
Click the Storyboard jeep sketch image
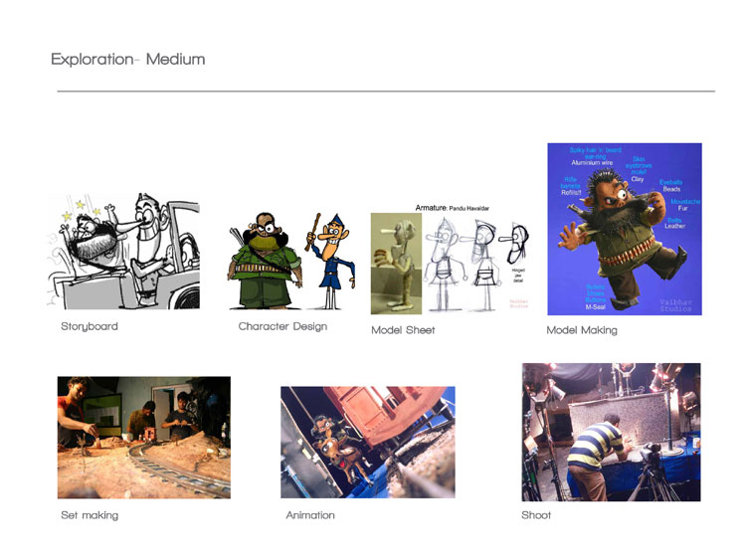123,251
